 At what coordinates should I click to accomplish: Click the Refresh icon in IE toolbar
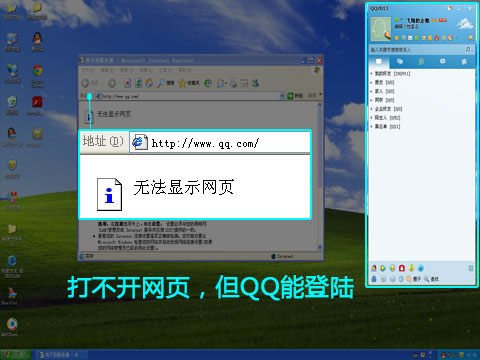(138, 83)
